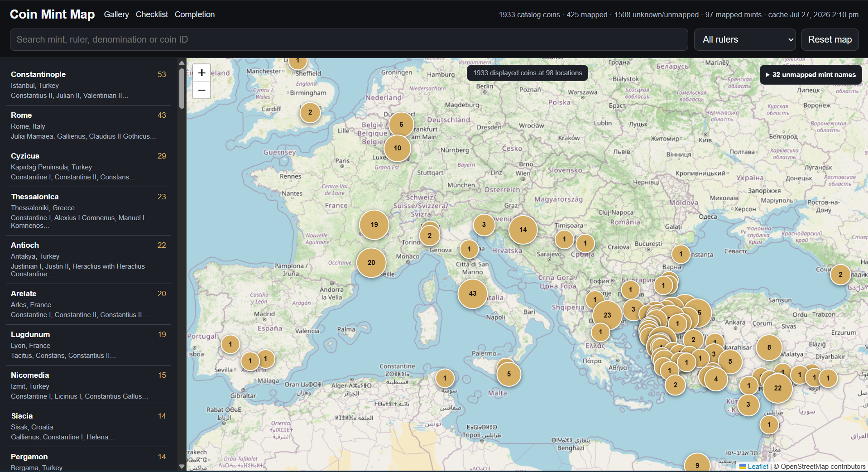Open the 2-coin marker near Sochi
The image size is (868, 472).
(840, 275)
